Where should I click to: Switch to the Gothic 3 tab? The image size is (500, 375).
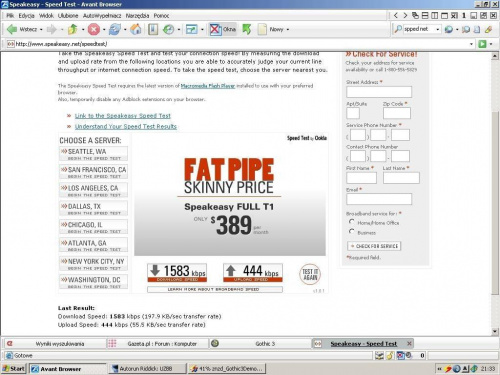tap(260, 343)
